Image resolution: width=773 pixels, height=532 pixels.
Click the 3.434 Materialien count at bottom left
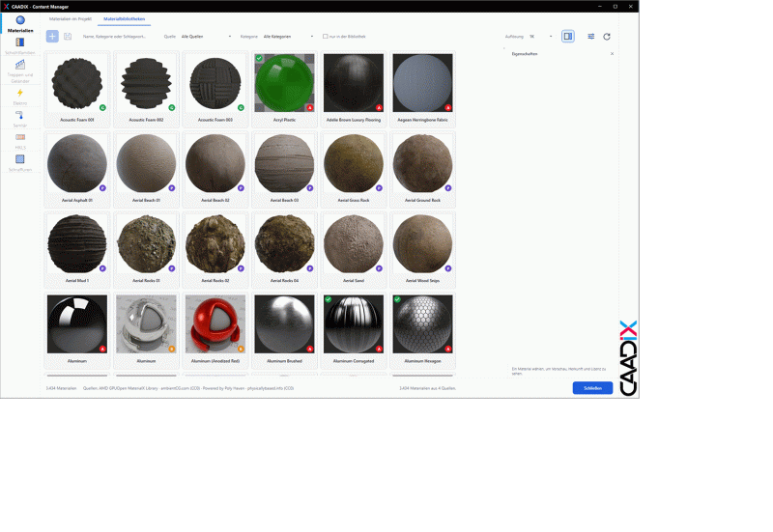pos(61,388)
